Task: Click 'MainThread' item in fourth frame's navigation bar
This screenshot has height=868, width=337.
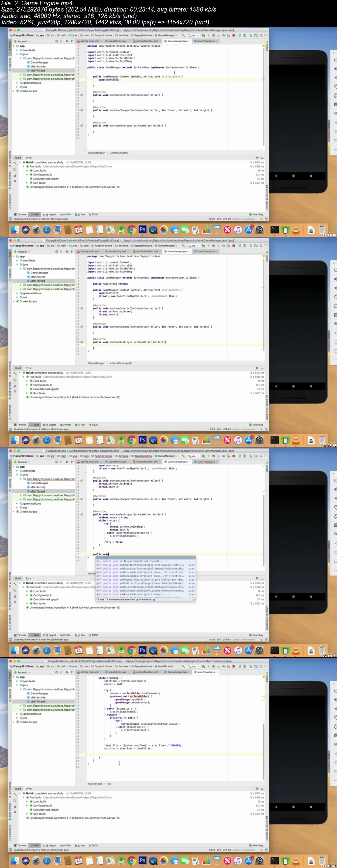Action: click(165, 666)
